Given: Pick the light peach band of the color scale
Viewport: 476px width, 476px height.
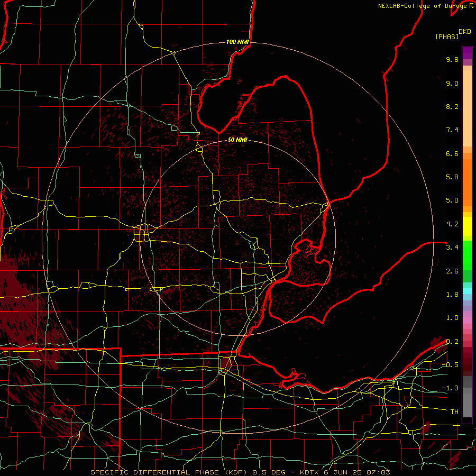Looking at the screenshot, I should pyautogui.click(x=467, y=109).
